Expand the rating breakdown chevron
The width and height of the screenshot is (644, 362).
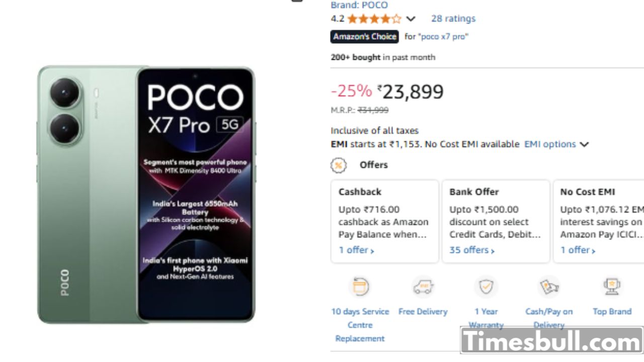(411, 19)
